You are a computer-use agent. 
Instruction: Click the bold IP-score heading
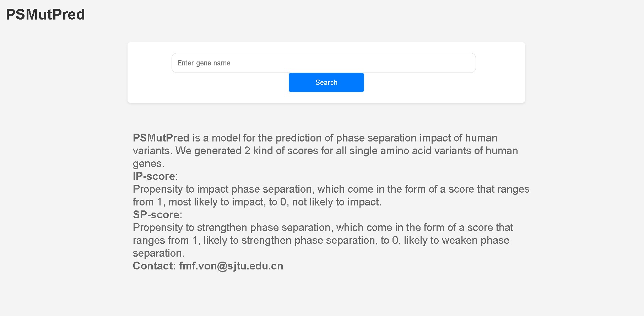tap(154, 176)
